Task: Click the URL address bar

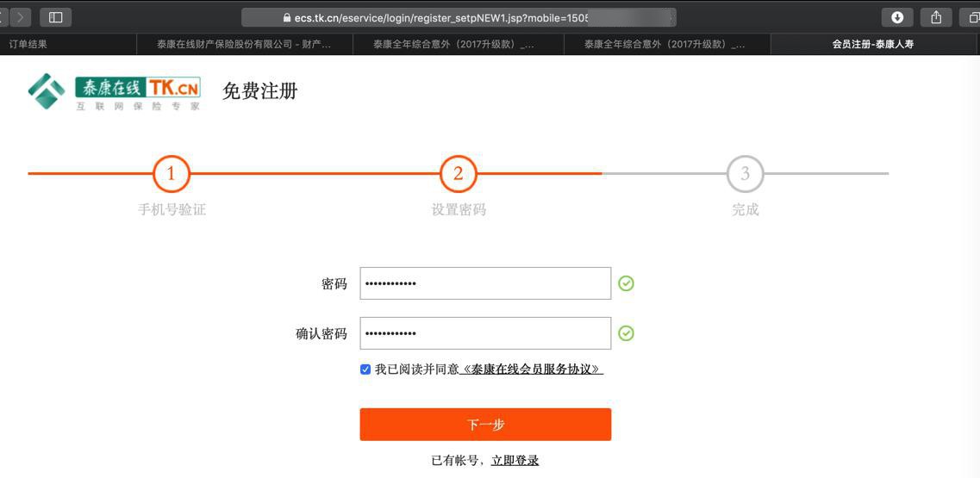Action: point(459,17)
